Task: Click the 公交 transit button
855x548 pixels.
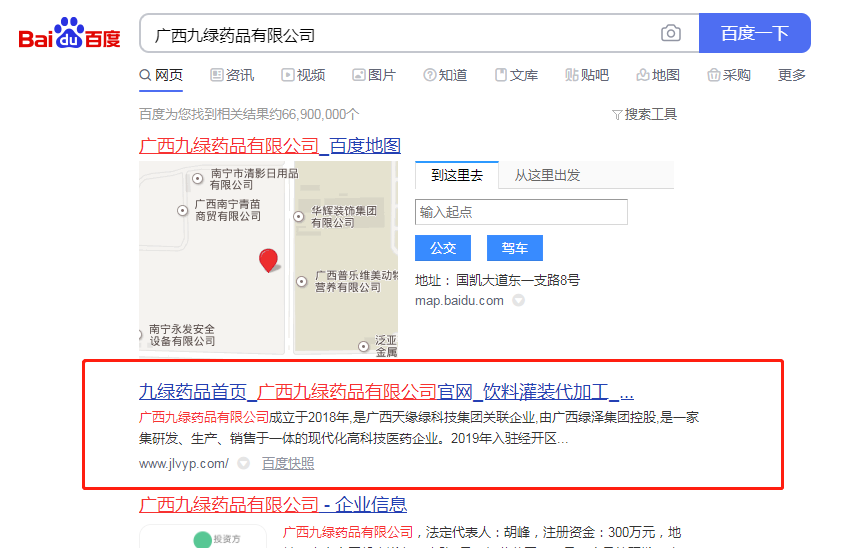Action: coord(443,248)
